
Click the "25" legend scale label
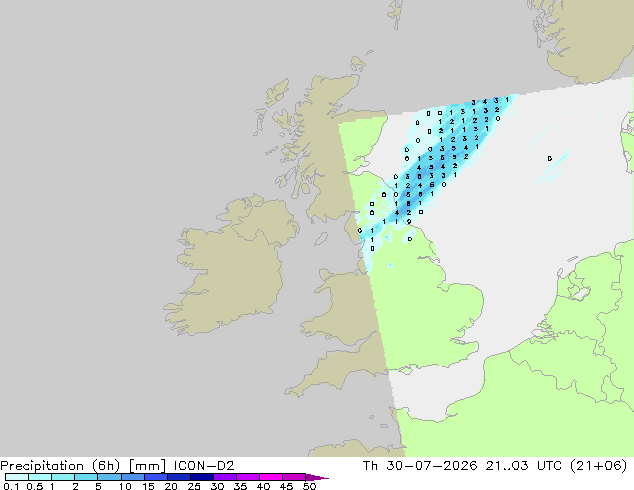point(194,486)
